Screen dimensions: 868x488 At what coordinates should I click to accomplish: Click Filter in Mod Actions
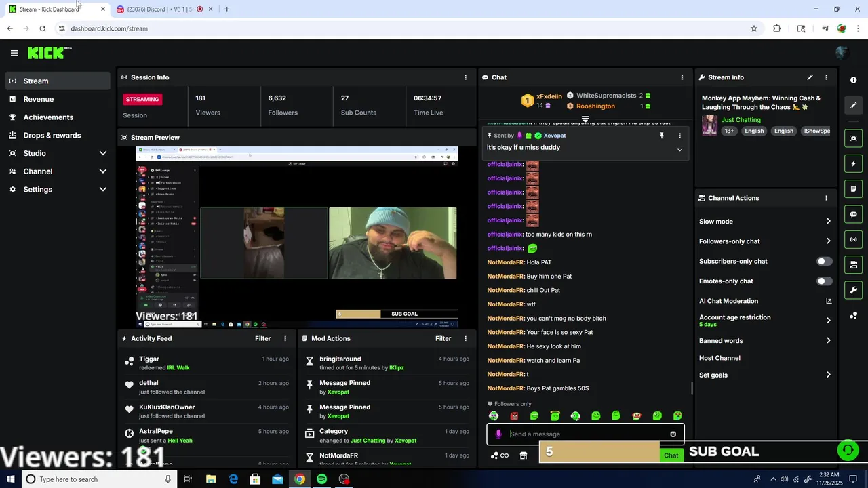443,338
